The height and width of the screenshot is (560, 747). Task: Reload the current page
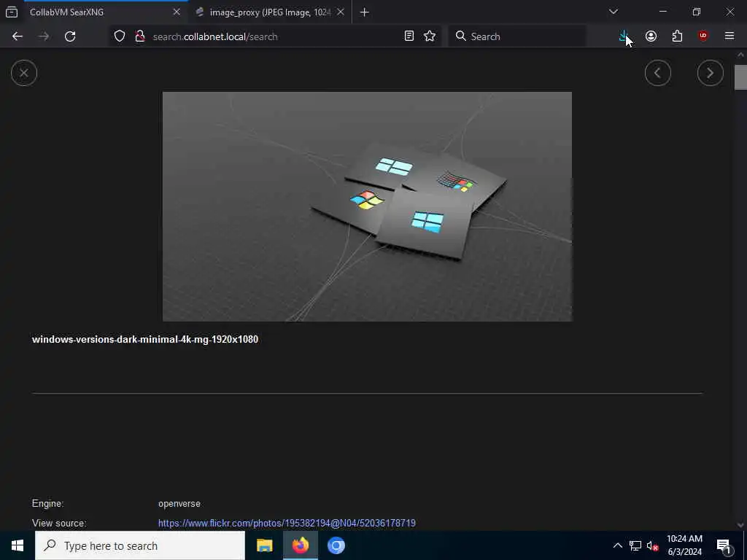pos(70,36)
